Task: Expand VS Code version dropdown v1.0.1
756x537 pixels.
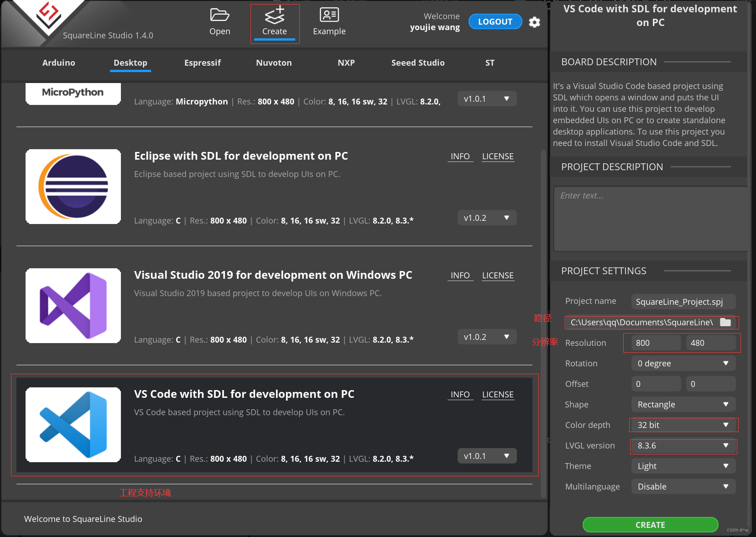Action: 487,456
